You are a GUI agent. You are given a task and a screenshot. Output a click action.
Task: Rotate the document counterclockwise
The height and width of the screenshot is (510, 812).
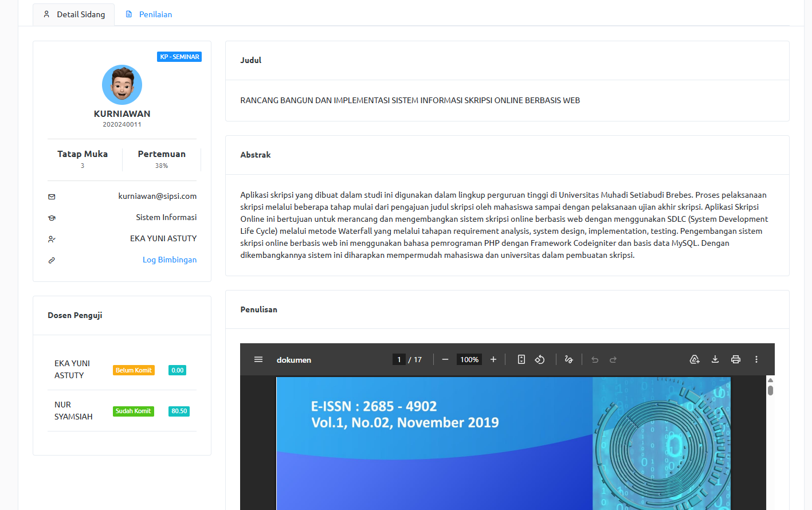coord(540,359)
